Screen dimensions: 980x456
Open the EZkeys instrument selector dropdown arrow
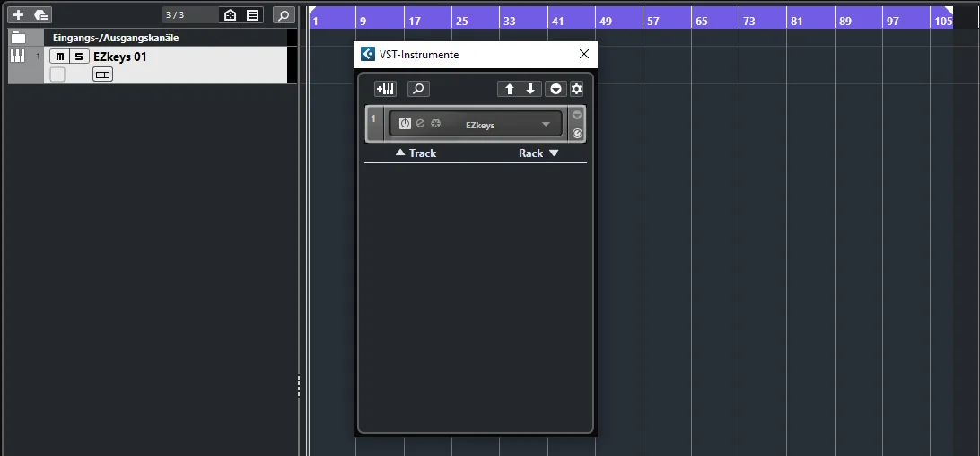pos(546,125)
